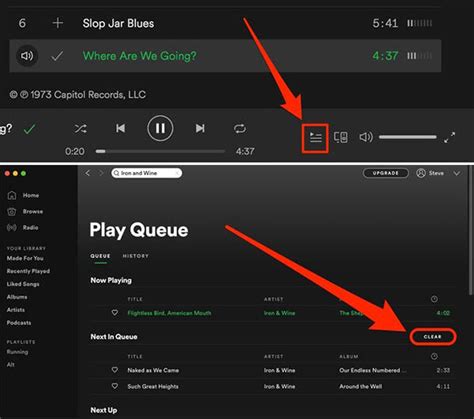Open Liked Songs in library
Viewport: 474px width, 419px height.
[x=23, y=284]
